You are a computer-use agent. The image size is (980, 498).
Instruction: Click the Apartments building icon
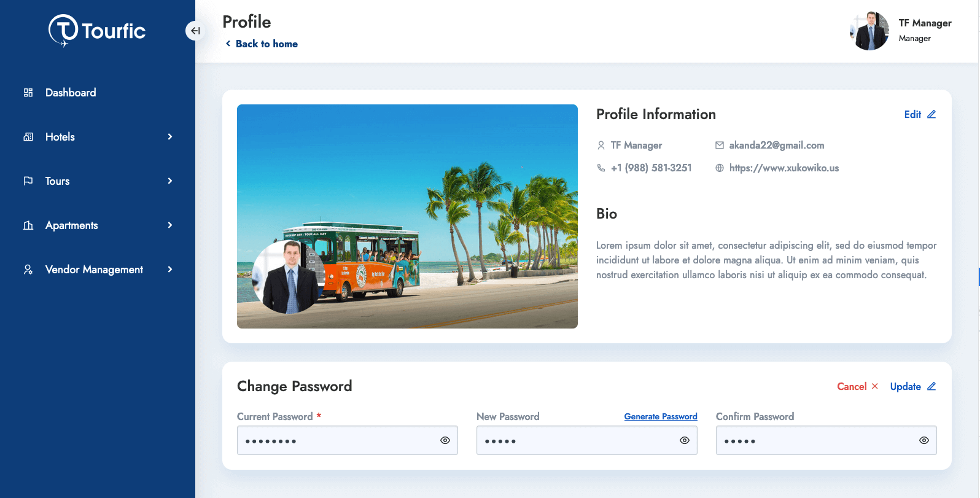pos(28,225)
